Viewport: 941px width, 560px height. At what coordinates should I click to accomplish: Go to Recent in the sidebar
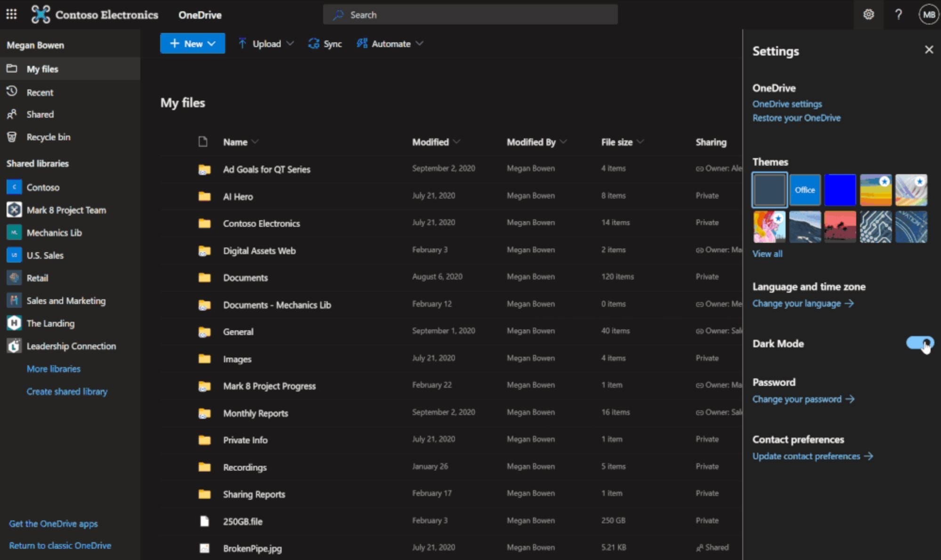(x=70, y=92)
